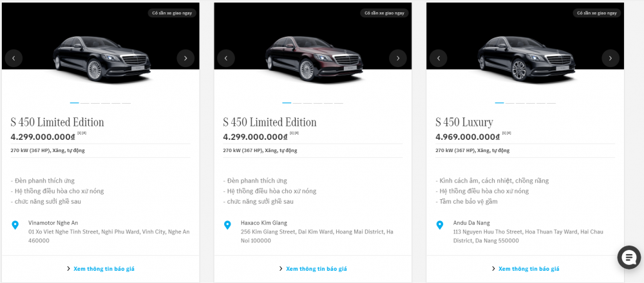This screenshot has width=644, height=283.
Task: Select the dark red S 450 car image
Action: [x=314, y=57]
